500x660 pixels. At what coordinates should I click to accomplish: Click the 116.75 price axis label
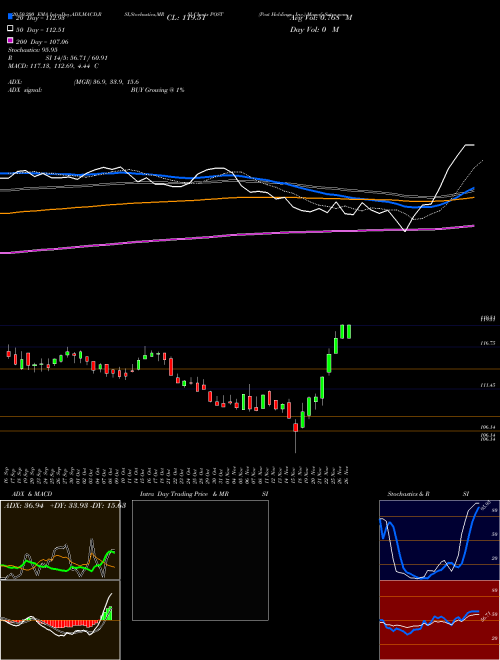point(487,343)
